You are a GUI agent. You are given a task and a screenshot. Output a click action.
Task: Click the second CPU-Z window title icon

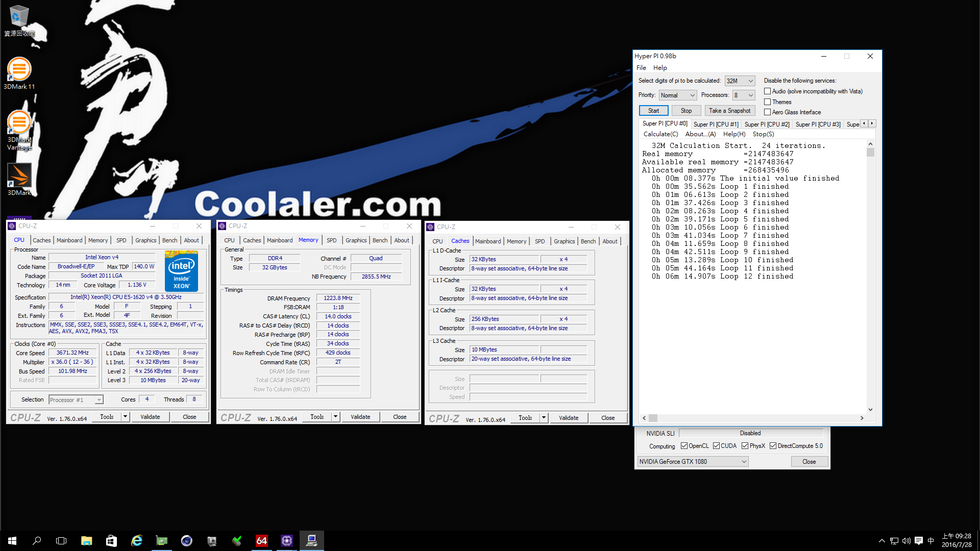pyautogui.click(x=222, y=226)
